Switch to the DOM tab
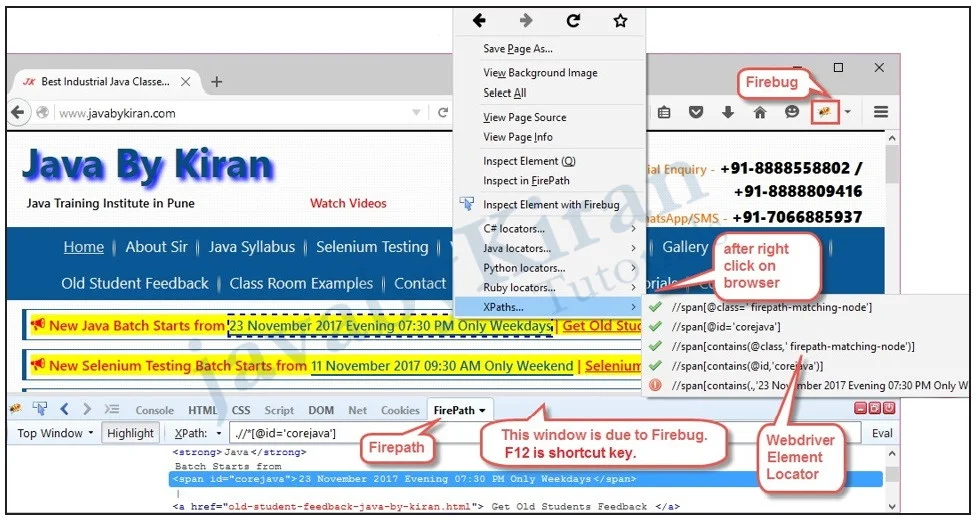This screenshot has height=520, width=976. point(321,410)
